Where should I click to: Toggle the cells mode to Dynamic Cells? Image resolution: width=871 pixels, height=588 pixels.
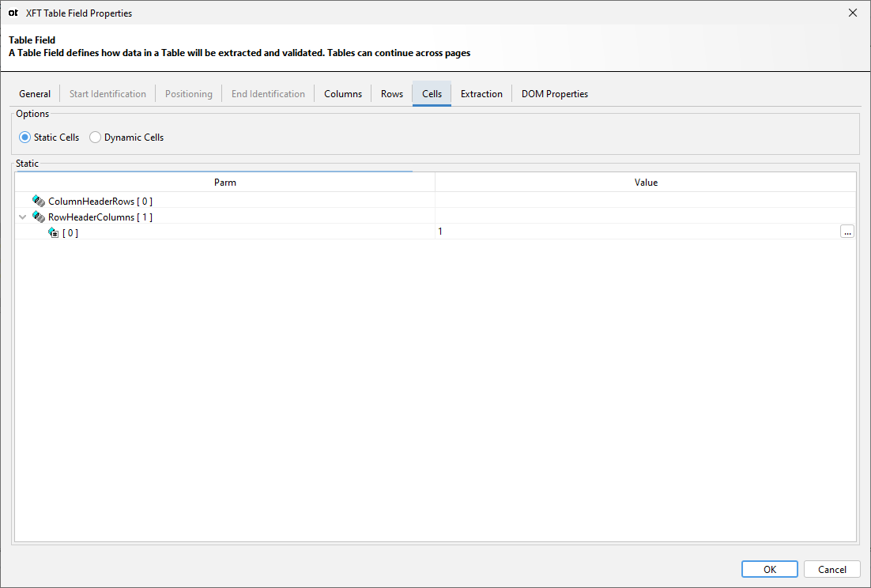pos(95,137)
